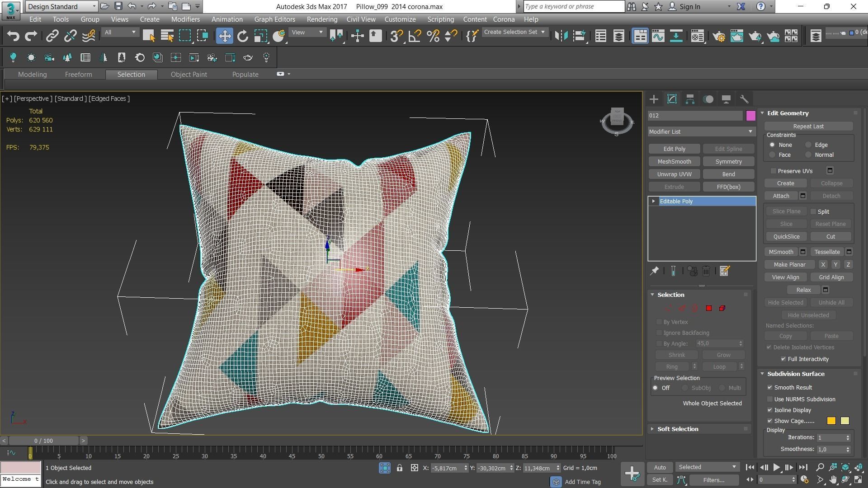Viewport: 868px width, 488px height.
Task: Choose the Select and Rotate tool
Action: click(243, 36)
